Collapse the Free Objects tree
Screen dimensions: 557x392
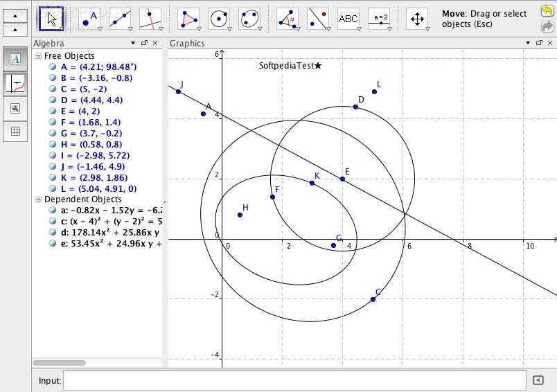39,56
